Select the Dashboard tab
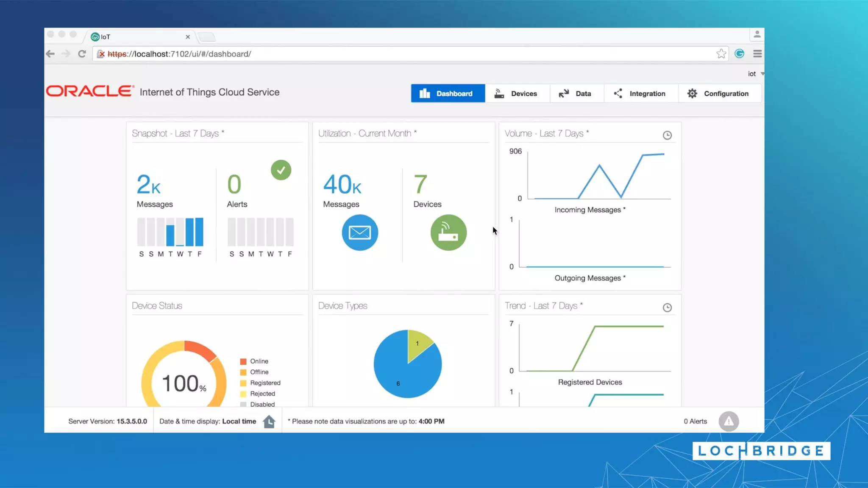 point(448,94)
